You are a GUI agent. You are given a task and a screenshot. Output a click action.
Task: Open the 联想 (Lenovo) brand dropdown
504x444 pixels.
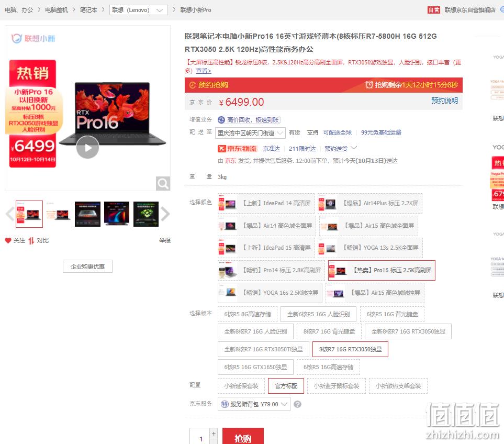[139, 10]
